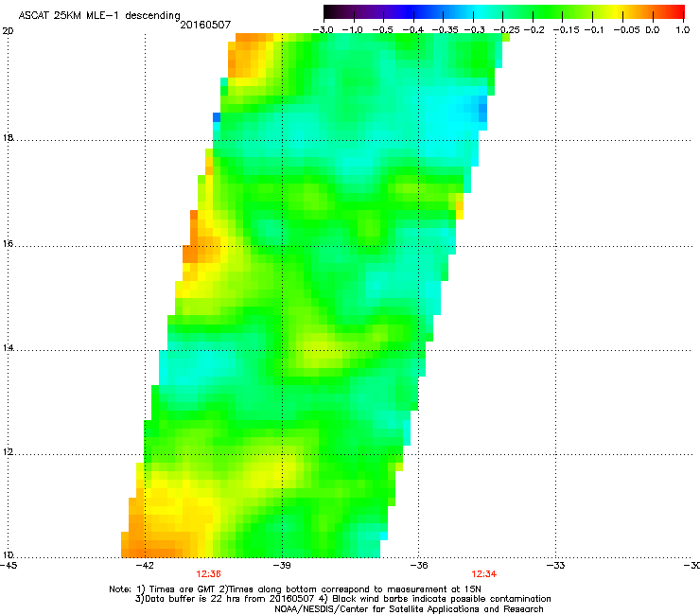Screen dimensions: 700x615
Task: Click the latitude axis label 12
Action: point(8,452)
